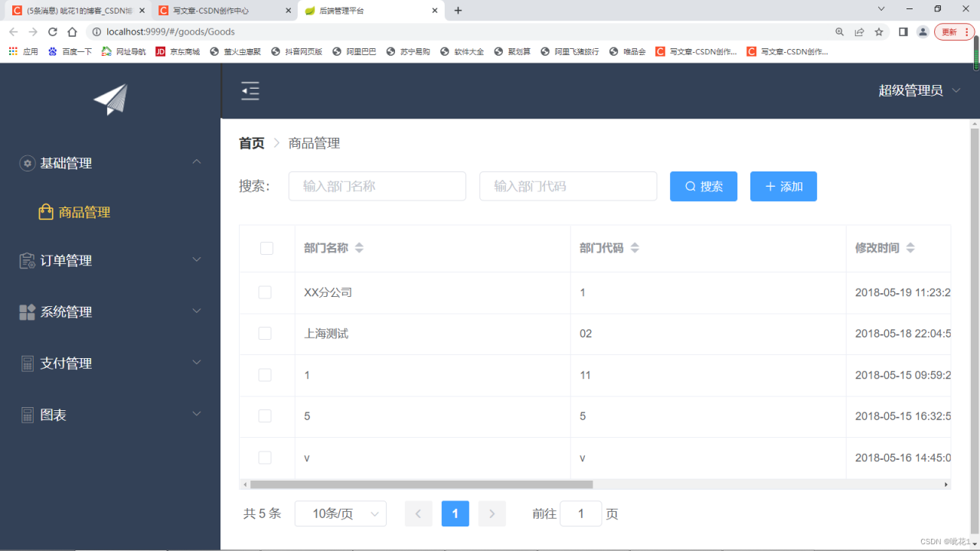Click the 02 department code cell

[708, 334]
